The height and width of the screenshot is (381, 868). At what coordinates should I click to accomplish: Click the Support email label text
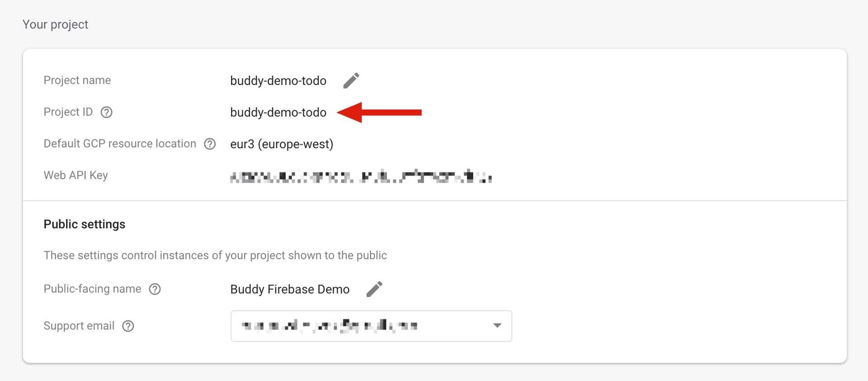tap(79, 326)
